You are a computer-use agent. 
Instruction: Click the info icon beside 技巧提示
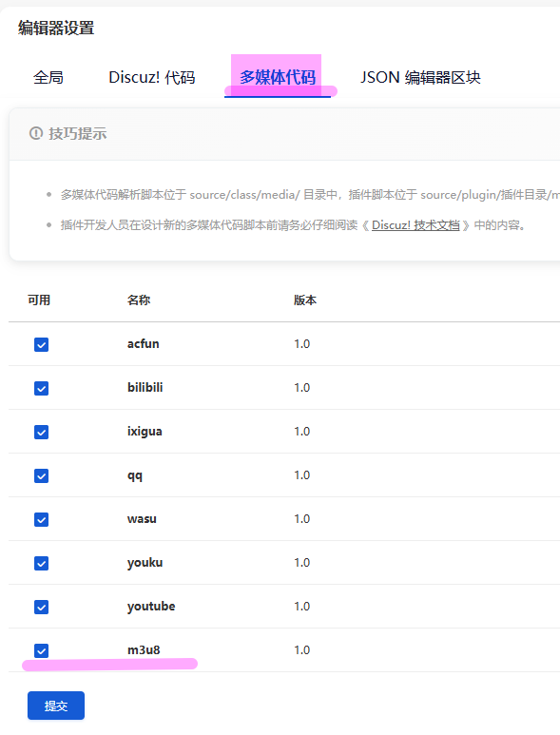coord(36,134)
